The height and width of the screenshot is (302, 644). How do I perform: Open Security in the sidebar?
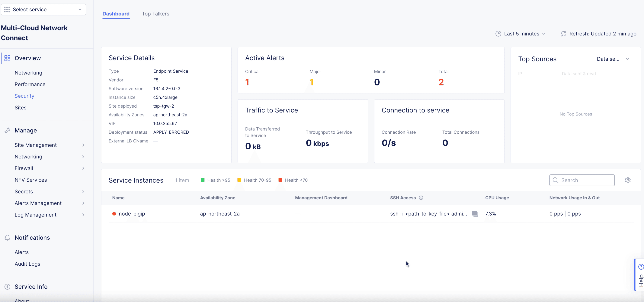click(24, 96)
